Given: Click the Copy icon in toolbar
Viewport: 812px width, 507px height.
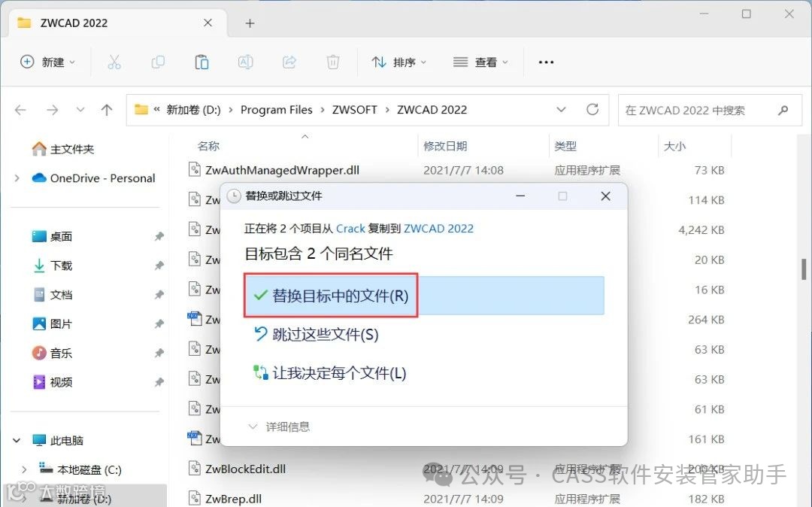Looking at the screenshot, I should pyautogui.click(x=157, y=62).
